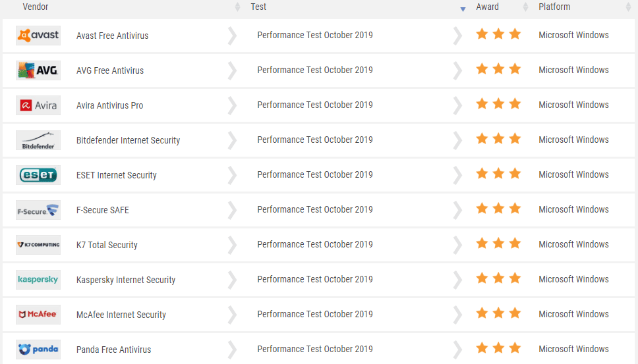Viewport: 638px width, 364px height.
Task: Click the ESET logo
Action: point(38,175)
